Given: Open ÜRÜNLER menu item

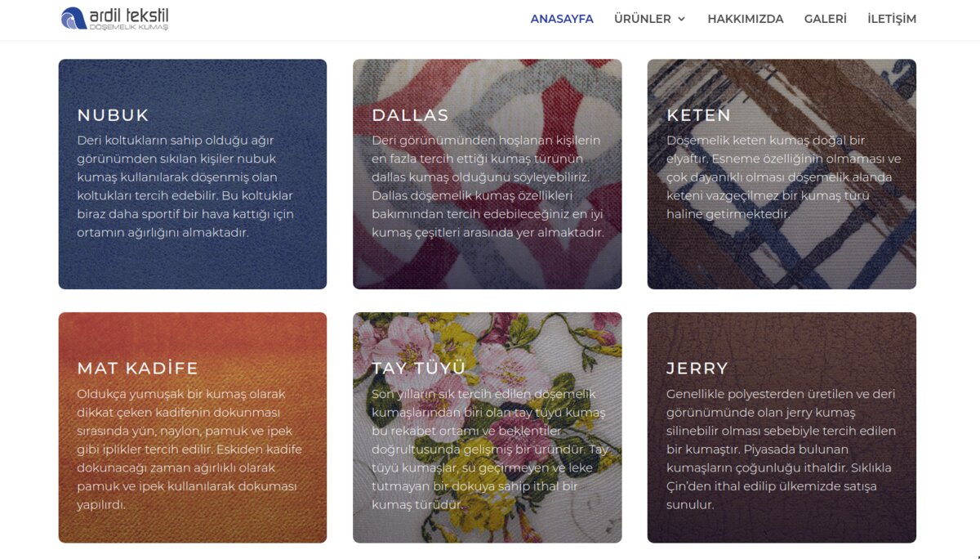Looking at the screenshot, I should pyautogui.click(x=643, y=19).
